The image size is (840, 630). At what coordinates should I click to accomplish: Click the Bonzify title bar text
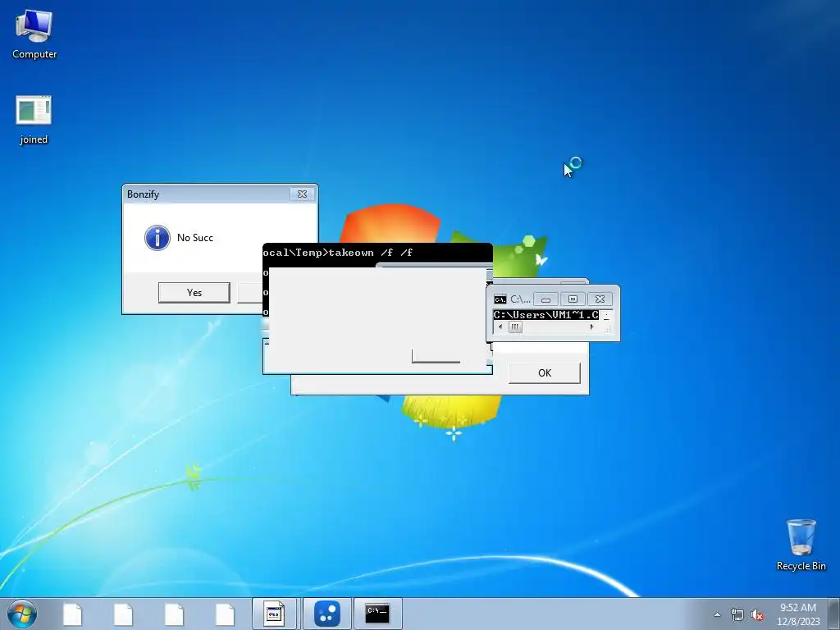[x=143, y=194]
